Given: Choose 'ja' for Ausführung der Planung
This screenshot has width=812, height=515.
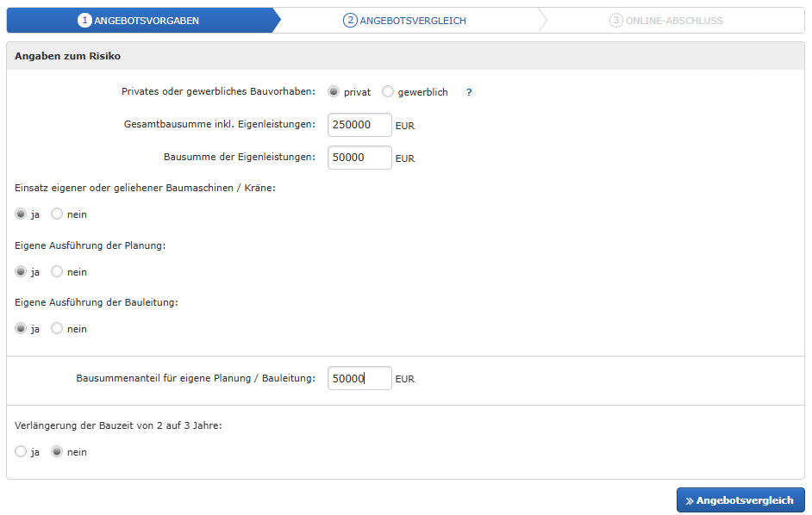Looking at the screenshot, I should [21, 271].
